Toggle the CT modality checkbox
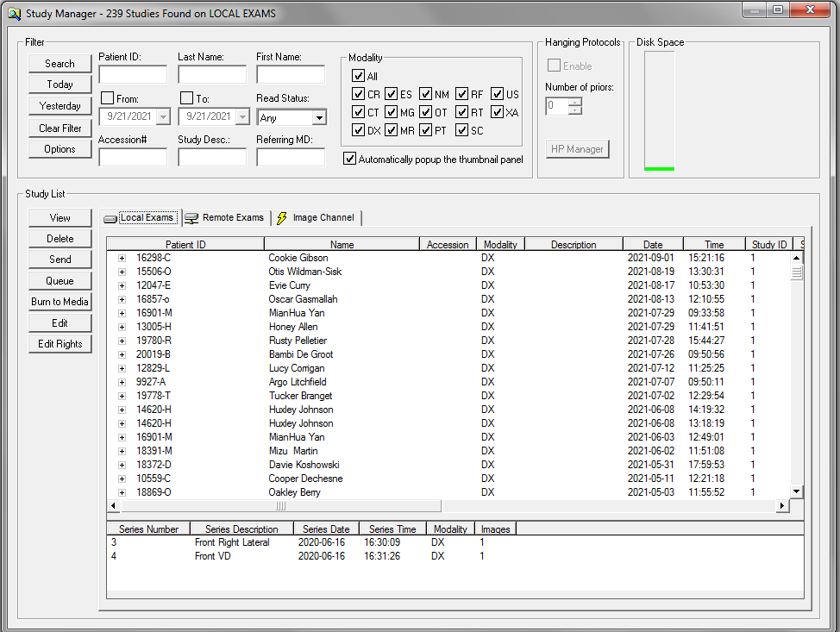The height and width of the screenshot is (632, 840). [x=359, y=112]
